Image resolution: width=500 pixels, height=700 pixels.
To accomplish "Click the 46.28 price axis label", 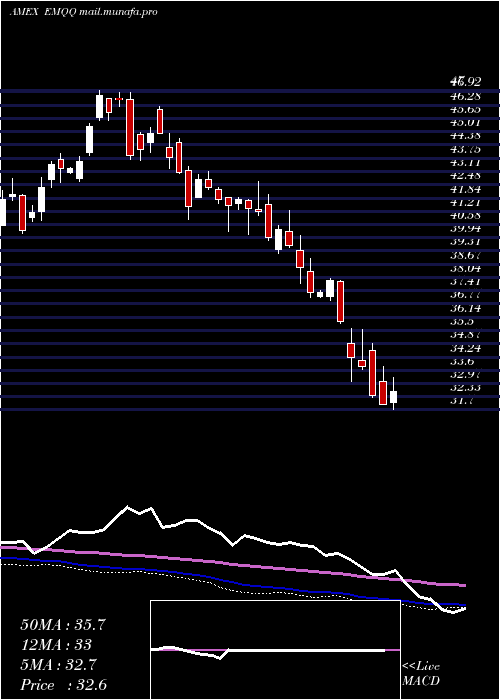I will coord(465,96).
